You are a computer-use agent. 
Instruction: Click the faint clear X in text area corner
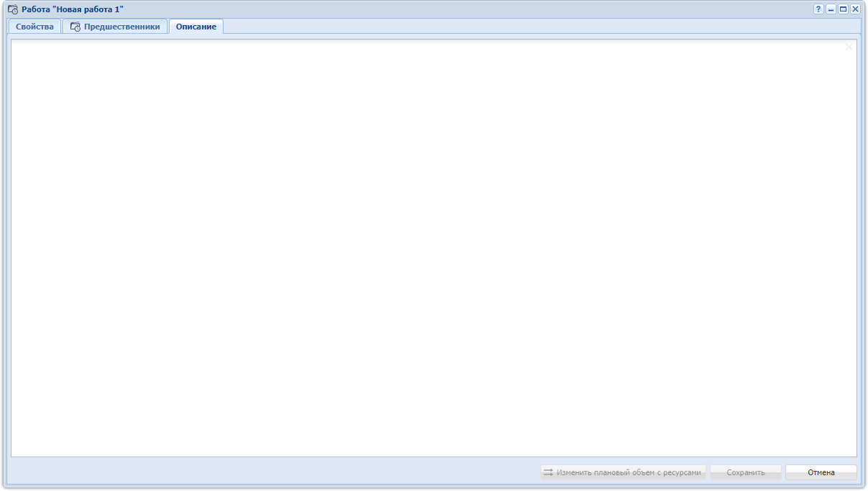[849, 47]
